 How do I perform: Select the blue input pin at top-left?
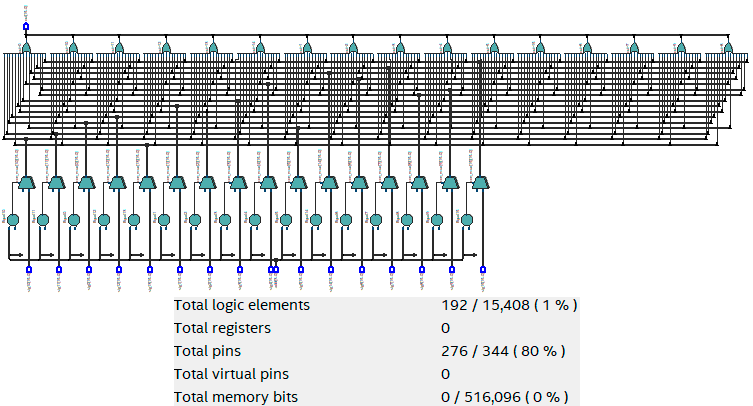coord(26,27)
